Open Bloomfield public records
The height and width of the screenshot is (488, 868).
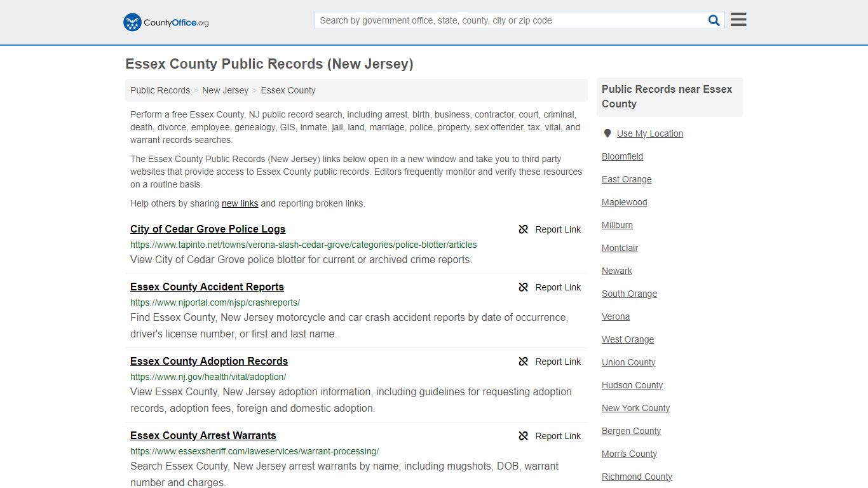[x=622, y=156]
